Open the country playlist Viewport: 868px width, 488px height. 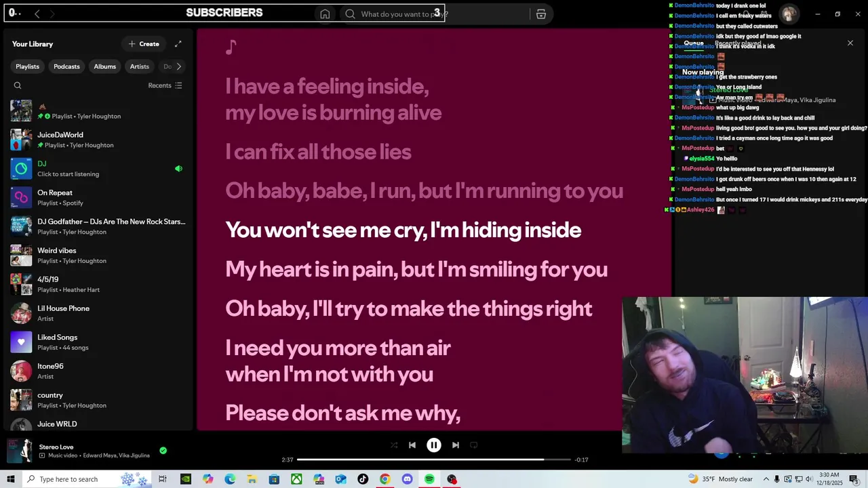click(x=98, y=400)
